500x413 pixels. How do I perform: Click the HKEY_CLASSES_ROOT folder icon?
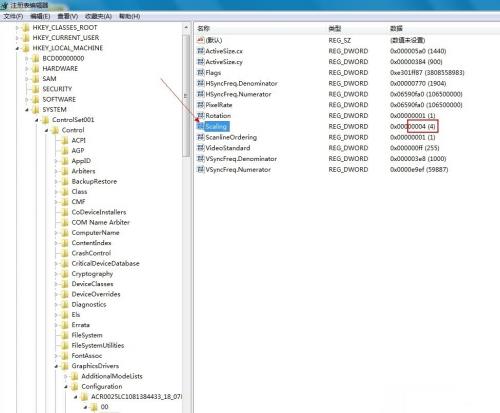coord(26,28)
